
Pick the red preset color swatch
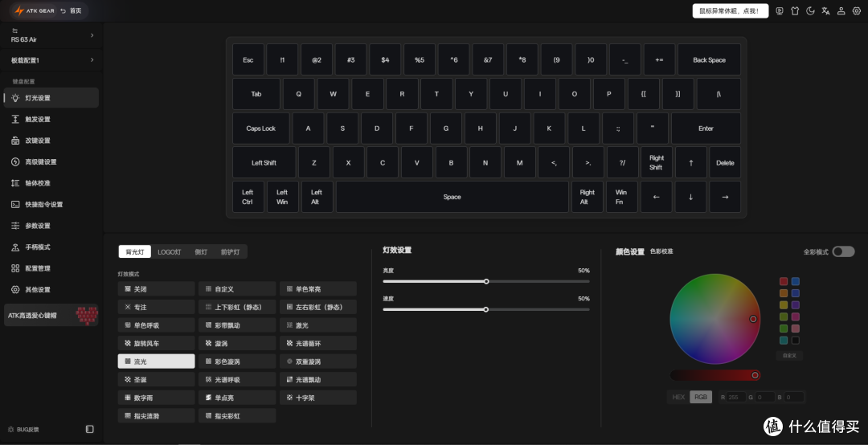pyautogui.click(x=784, y=282)
